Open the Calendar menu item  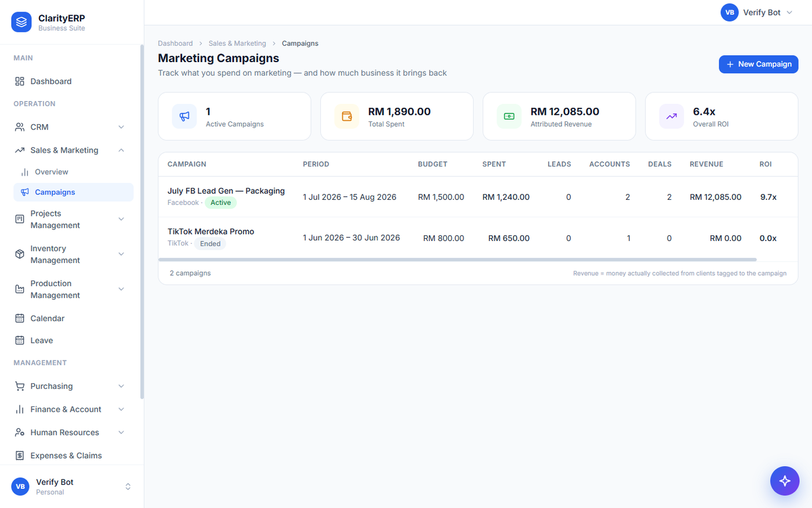74,318
